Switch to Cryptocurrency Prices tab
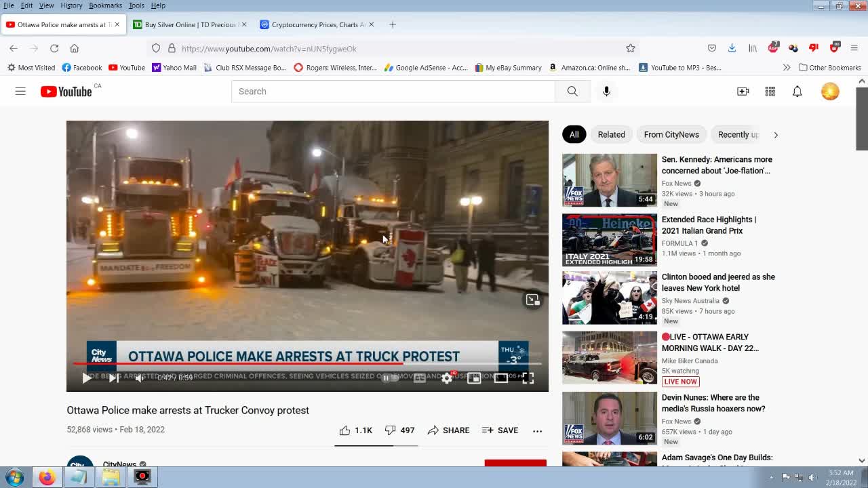 [317, 24]
